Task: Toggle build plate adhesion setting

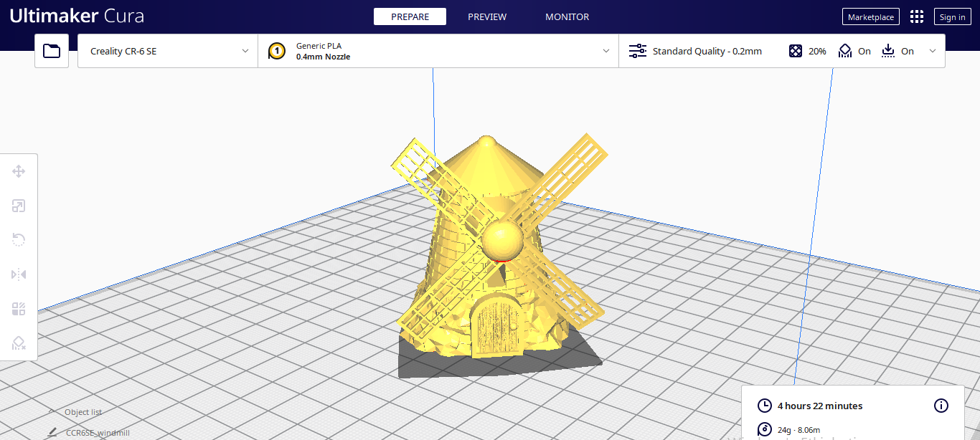Action: (897, 51)
